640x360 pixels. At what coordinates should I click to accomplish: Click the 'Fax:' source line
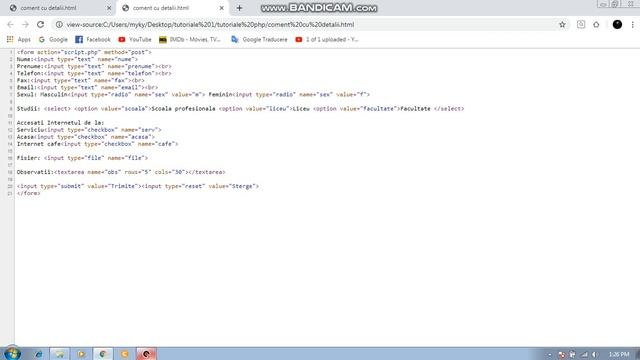point(80,80)
